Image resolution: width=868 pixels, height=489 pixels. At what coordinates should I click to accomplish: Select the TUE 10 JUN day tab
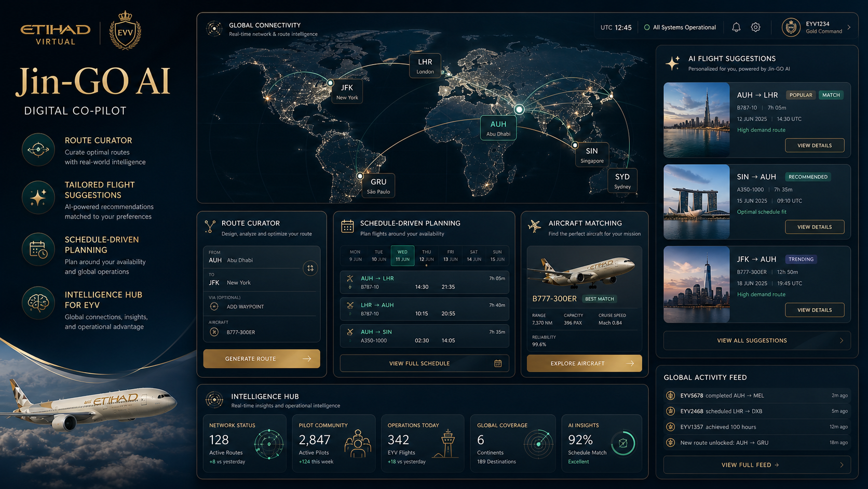coord(379,255)
